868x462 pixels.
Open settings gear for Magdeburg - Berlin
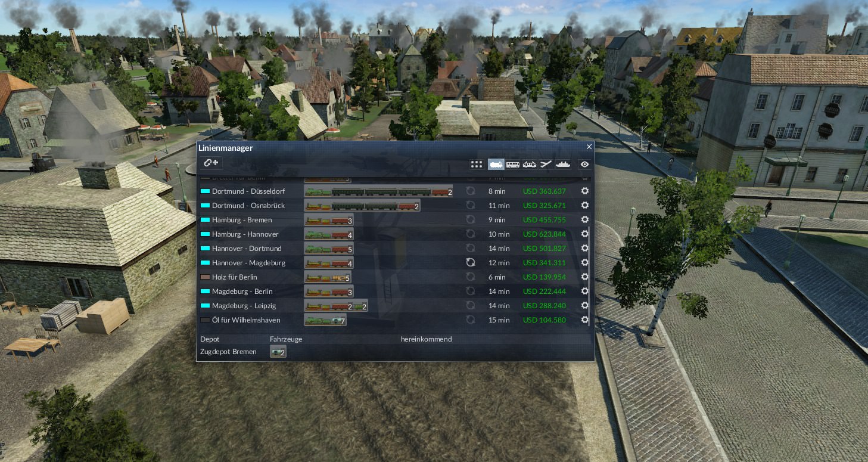[585, 292]
